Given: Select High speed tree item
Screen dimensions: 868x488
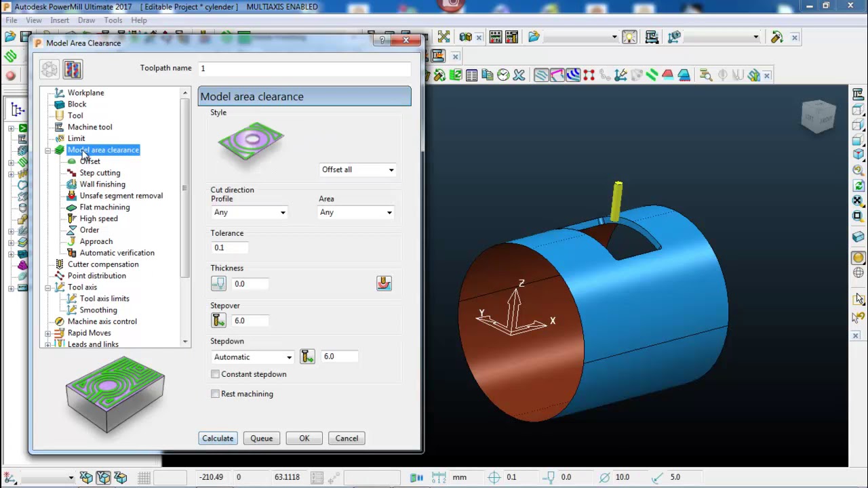Looking at the screenshot, I should click(x=98, y=219).
